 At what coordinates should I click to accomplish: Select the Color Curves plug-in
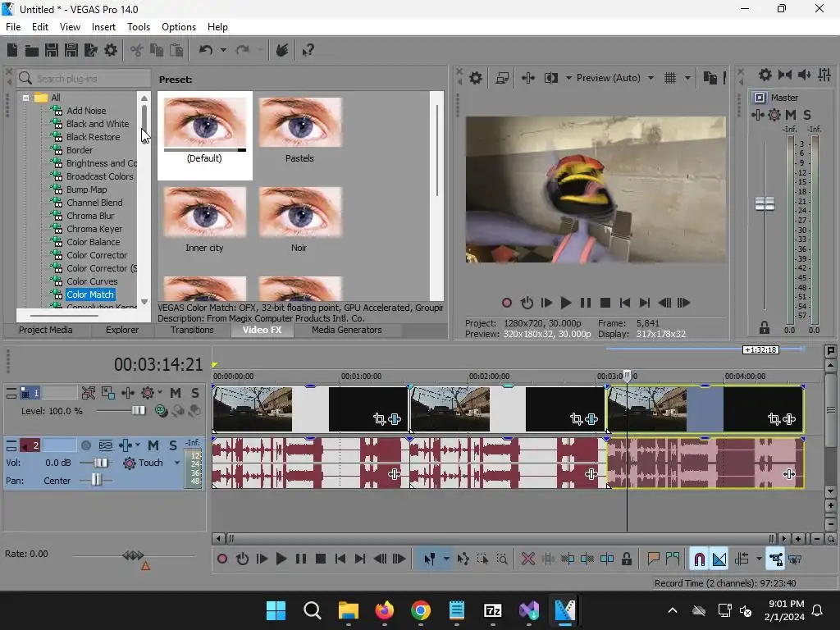[x=92, y=281]
